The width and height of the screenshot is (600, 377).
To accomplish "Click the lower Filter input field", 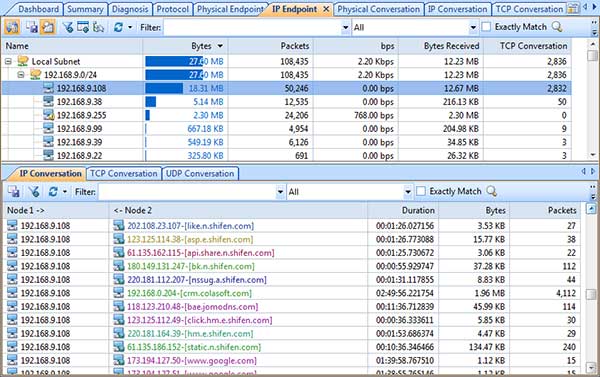I will coord(187,192).
